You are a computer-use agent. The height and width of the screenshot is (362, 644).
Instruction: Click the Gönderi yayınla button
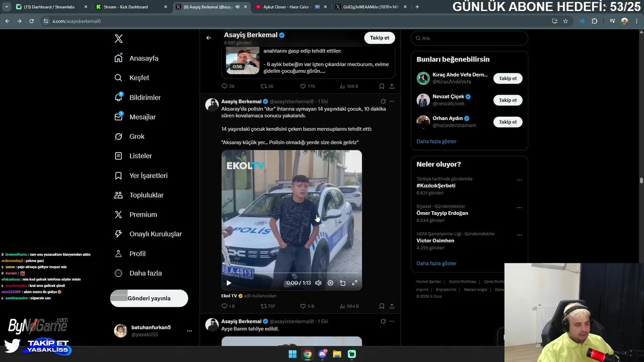[x=149, y=298]
